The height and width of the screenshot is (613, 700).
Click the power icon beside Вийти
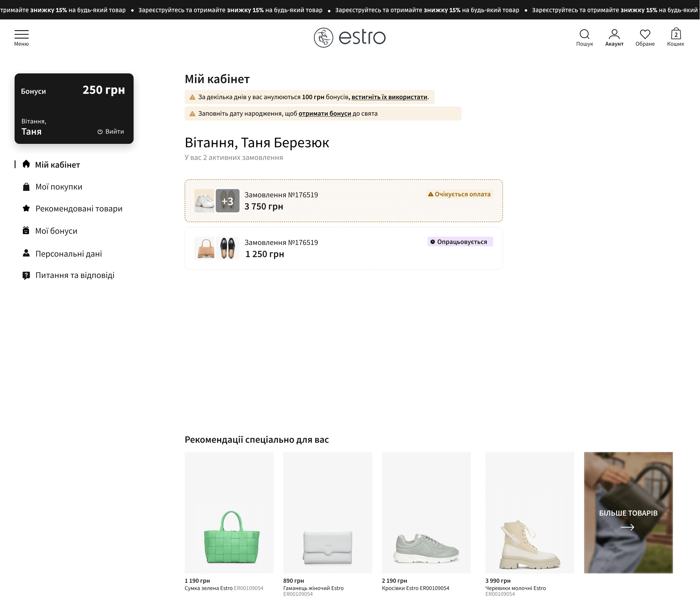click(x=100, y=132)
